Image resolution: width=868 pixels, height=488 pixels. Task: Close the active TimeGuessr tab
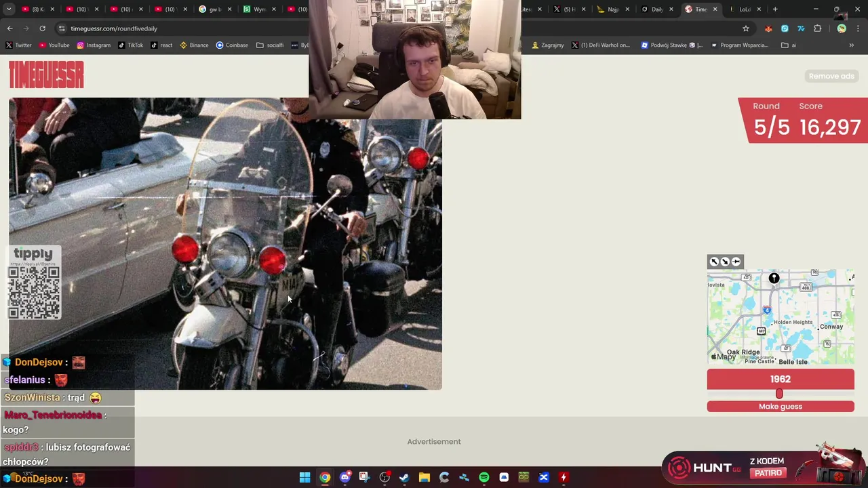point(715,9)
